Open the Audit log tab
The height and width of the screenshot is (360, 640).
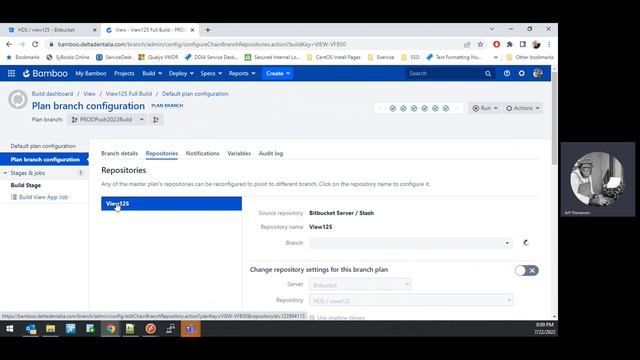coord(271,153)
